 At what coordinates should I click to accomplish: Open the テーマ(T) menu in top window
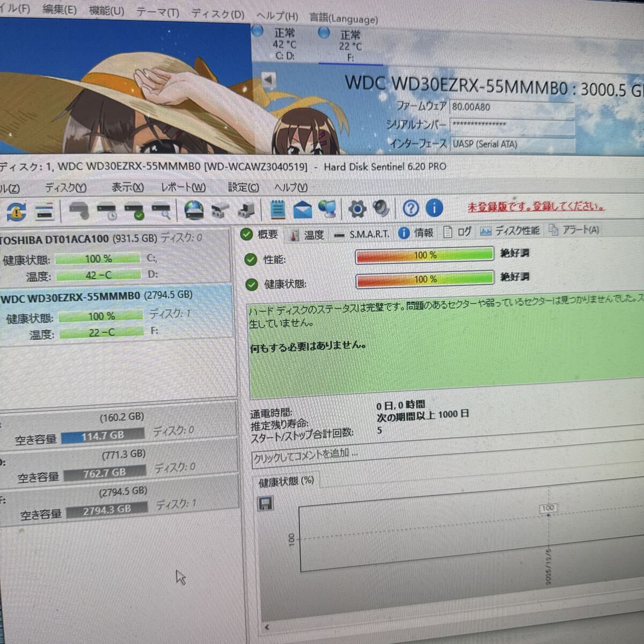click(158, 12)
